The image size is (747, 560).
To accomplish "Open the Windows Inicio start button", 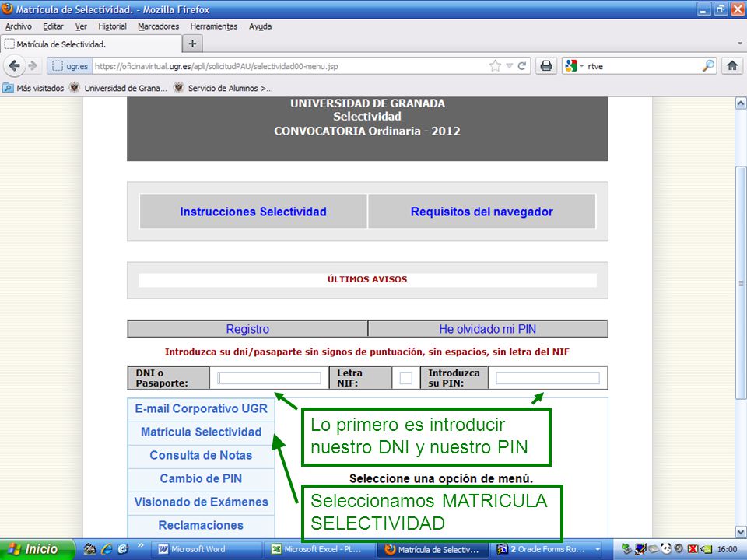I will coord(37,549).
